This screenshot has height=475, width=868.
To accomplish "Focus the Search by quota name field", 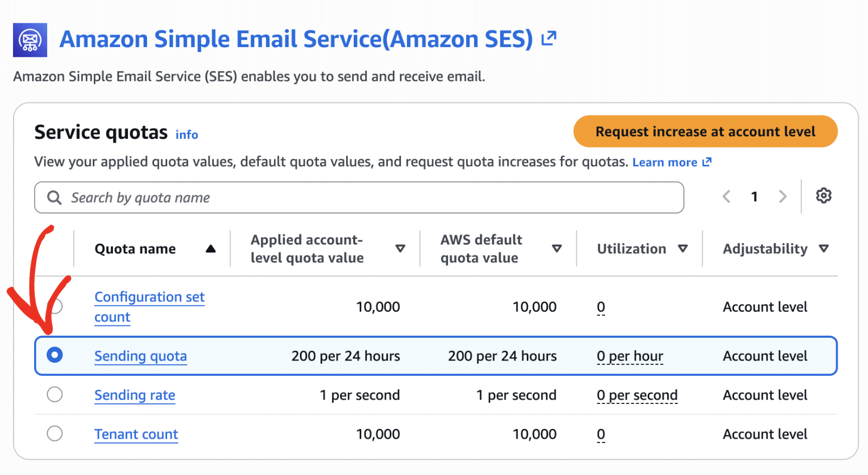I will pos(359,197).
